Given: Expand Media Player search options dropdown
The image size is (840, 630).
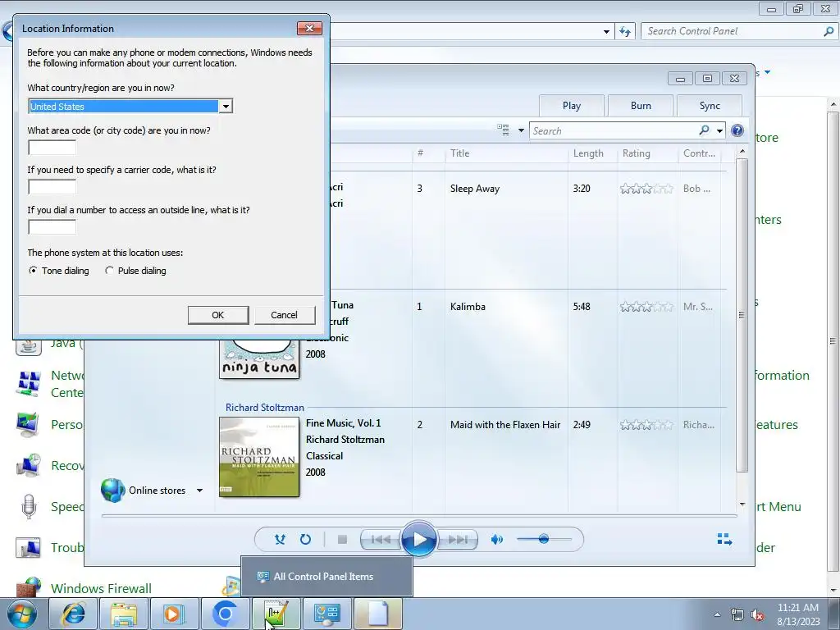Looking at the screenshot, I should click(x=719, y=130).
